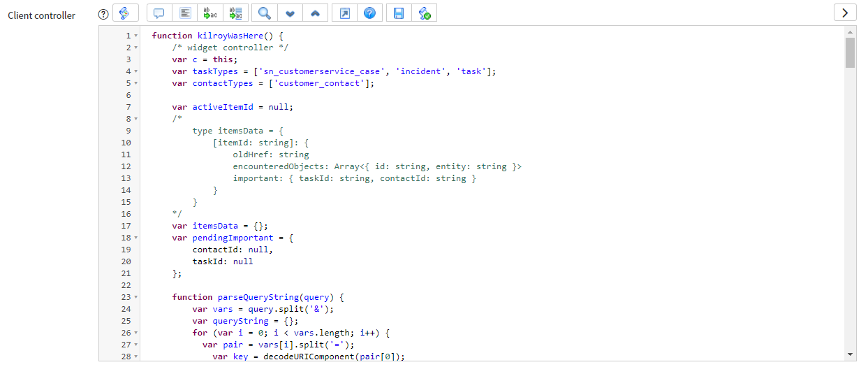The image size is (868, 367).
Task: Click 'important:' line 13 text
Action: click(x=258, y=178)
